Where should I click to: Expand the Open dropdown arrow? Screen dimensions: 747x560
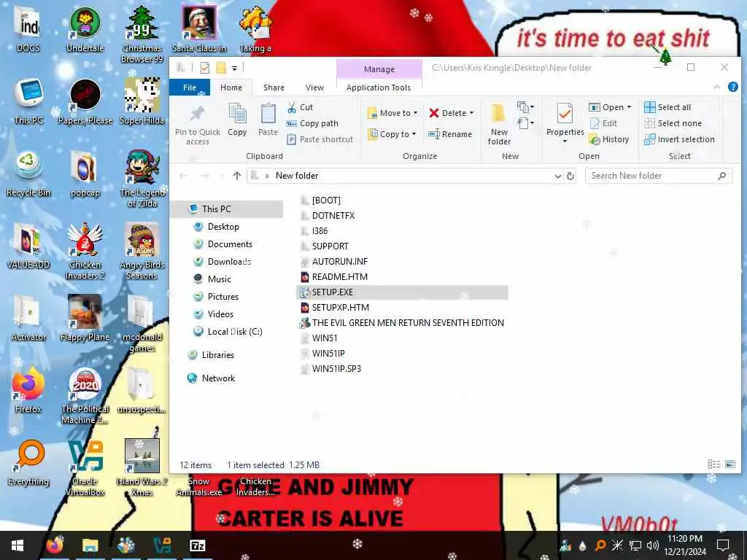[x=630, y=107]
